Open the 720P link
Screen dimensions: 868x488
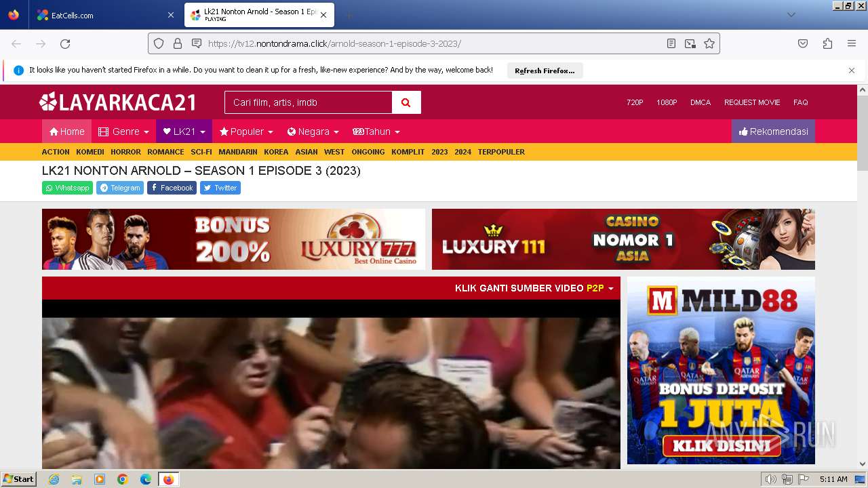[635, 102]
